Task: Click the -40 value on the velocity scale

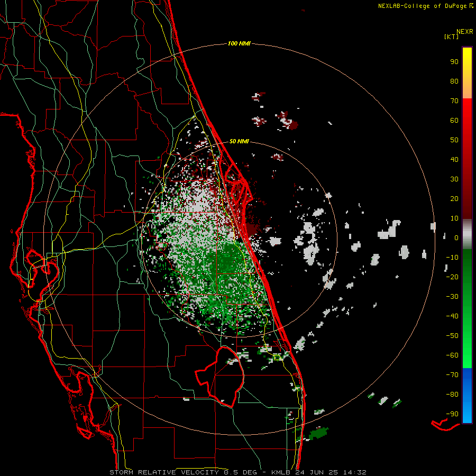Action: (x=452, y=316)
